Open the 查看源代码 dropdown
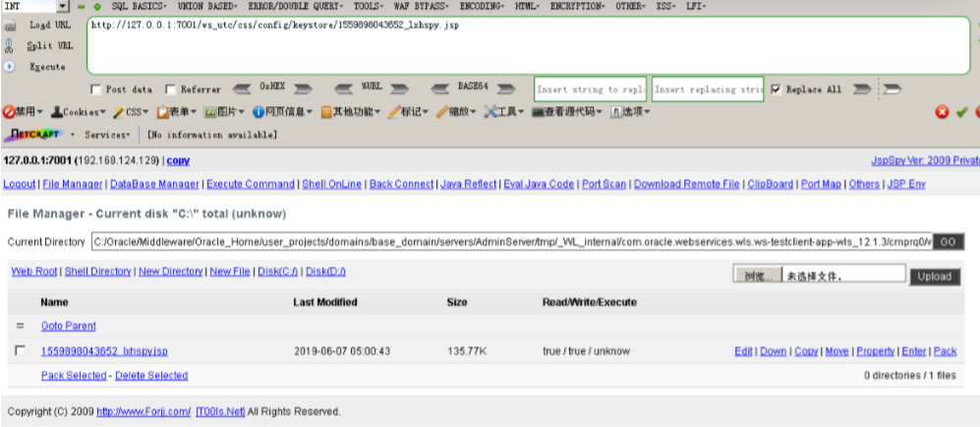 (x=567, y=112)
